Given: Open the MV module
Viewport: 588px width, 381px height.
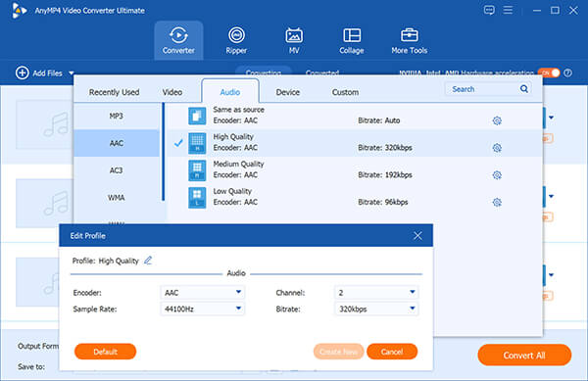Looking at the screenshot, I should [x=294, y=40].
